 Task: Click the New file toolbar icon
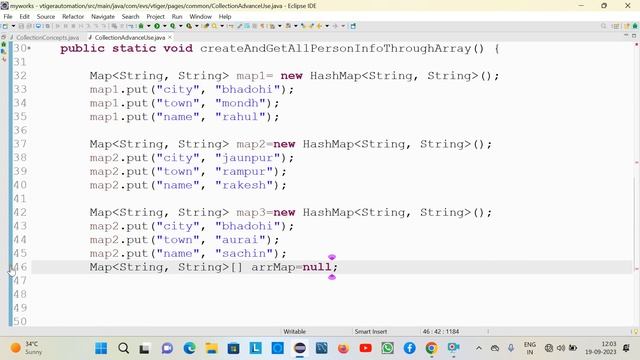(x=5, y=26)
